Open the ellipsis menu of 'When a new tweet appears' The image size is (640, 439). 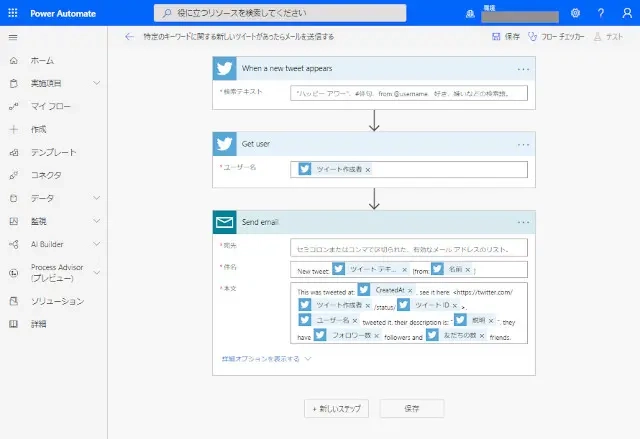(523, 69)
